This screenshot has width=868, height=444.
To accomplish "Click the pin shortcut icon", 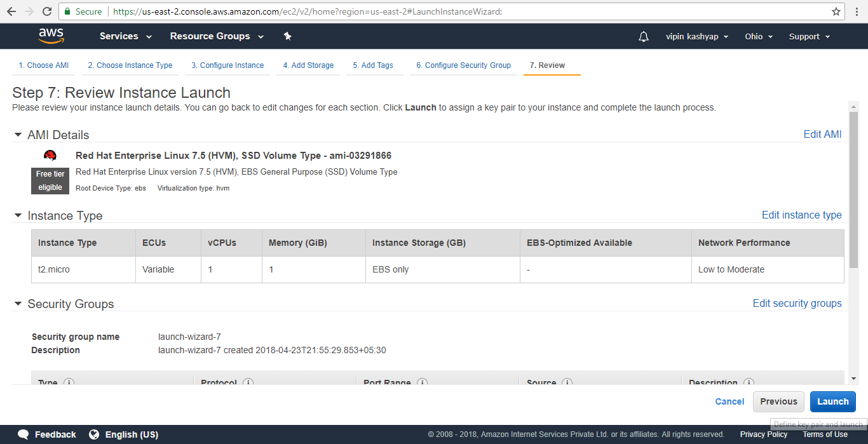I will [287, 36].
